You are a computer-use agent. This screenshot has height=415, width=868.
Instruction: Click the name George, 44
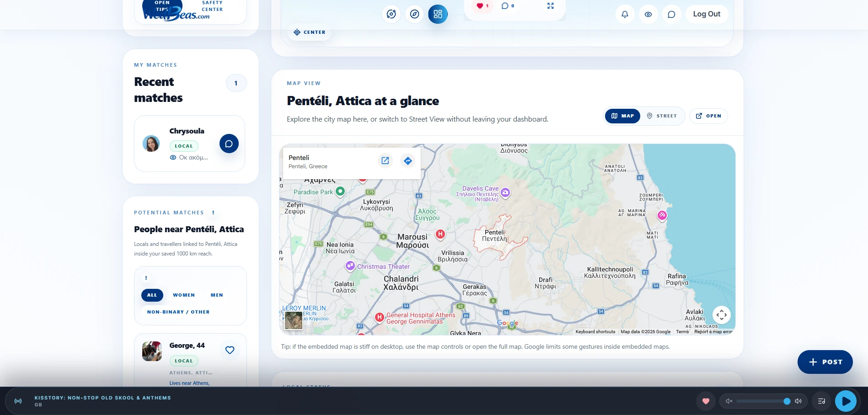tap(187, 346)
